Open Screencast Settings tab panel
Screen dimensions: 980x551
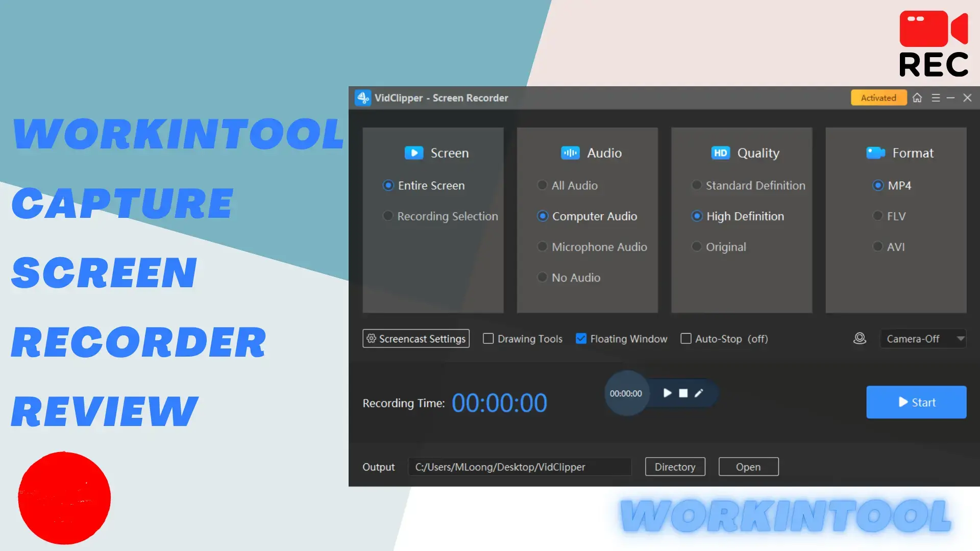pos(415,338)
